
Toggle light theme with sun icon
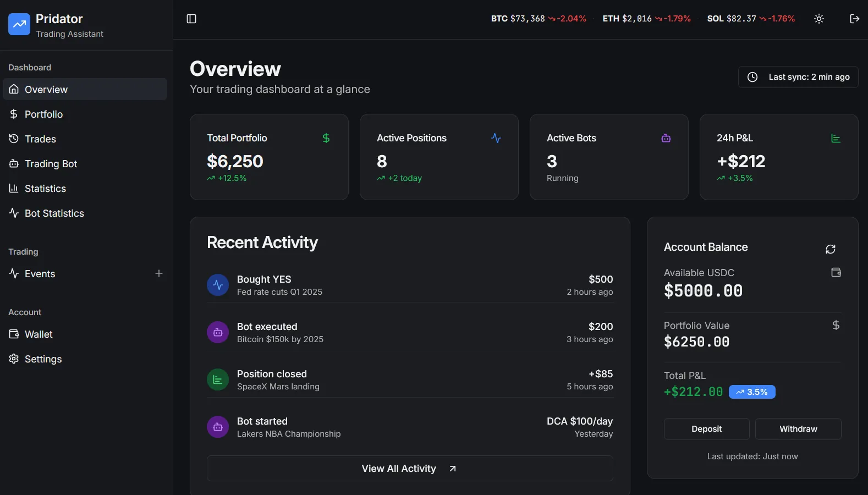[x=819, y=19]
